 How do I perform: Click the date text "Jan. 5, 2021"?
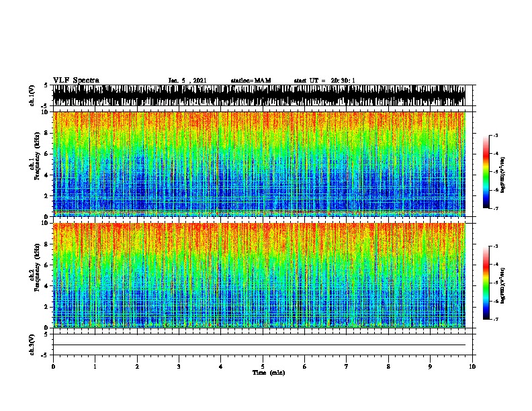coord(187,81)
